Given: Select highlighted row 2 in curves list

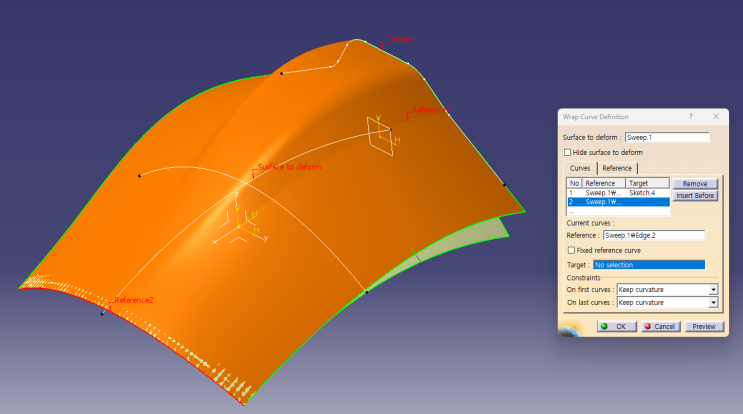Looking at the screenshot, I should [x=618, y=202].
